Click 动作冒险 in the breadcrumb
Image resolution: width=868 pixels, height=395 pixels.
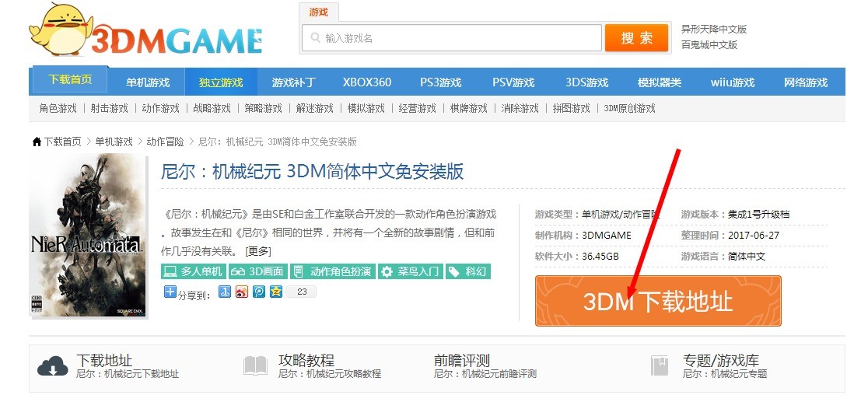click(x=166, y=142)
